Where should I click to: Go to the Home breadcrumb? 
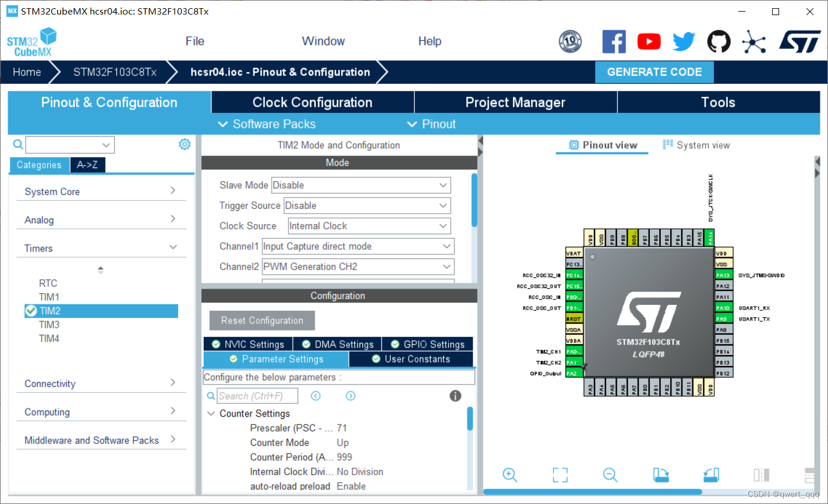[27, 72]
